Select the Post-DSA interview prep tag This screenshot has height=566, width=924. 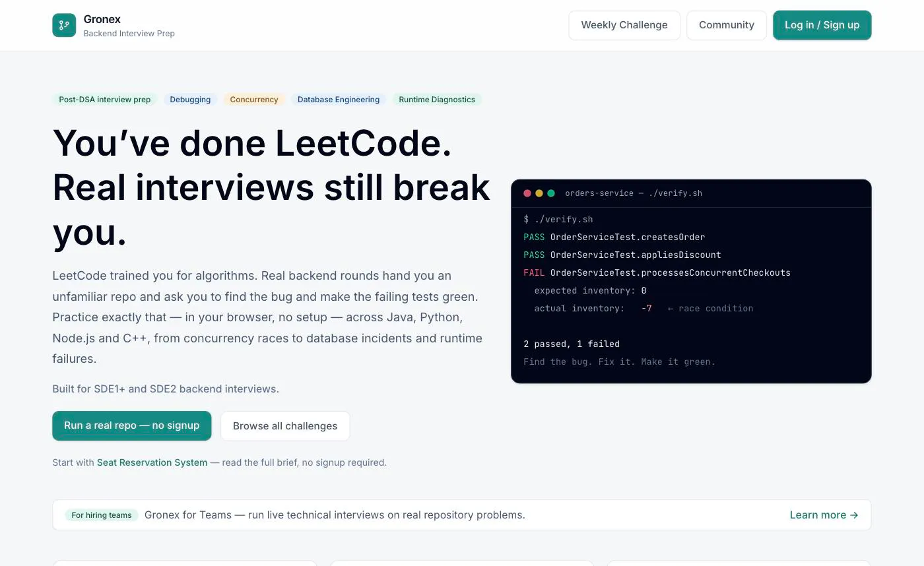coord(105,100)
